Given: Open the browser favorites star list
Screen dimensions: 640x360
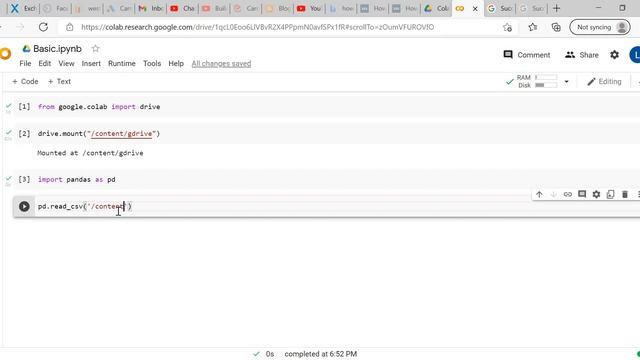Looking at the screenshot, I should [533, 27].
